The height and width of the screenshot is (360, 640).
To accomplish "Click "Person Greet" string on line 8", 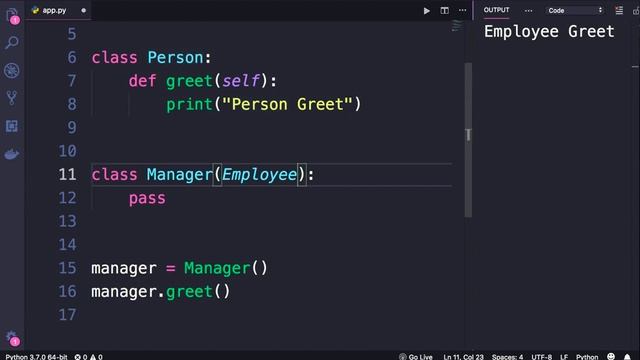I will 287,104.
